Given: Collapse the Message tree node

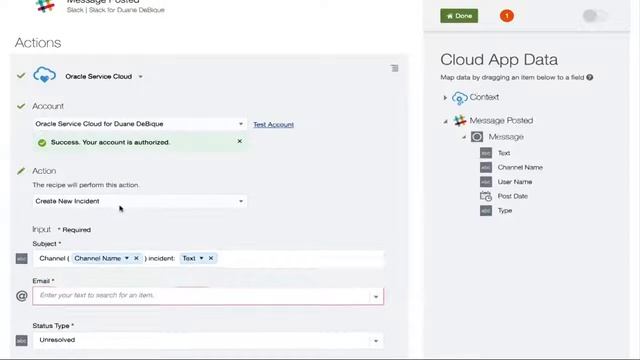Looking at the screenshot, I should [x=464, y=137].
